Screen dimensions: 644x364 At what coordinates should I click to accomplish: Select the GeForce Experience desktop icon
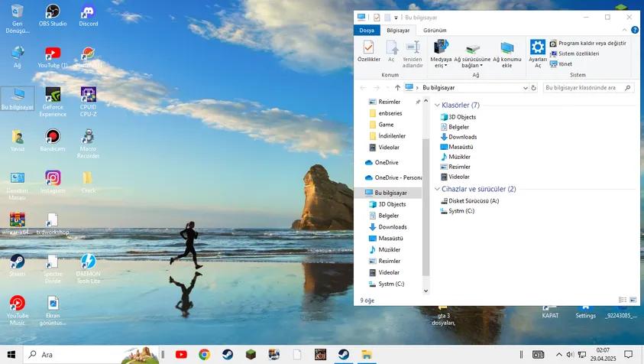53,102
